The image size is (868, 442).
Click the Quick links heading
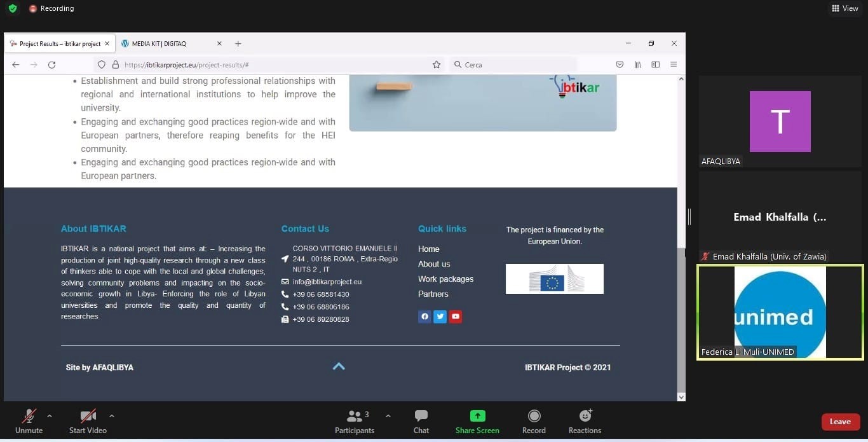(x=442, y=229)
